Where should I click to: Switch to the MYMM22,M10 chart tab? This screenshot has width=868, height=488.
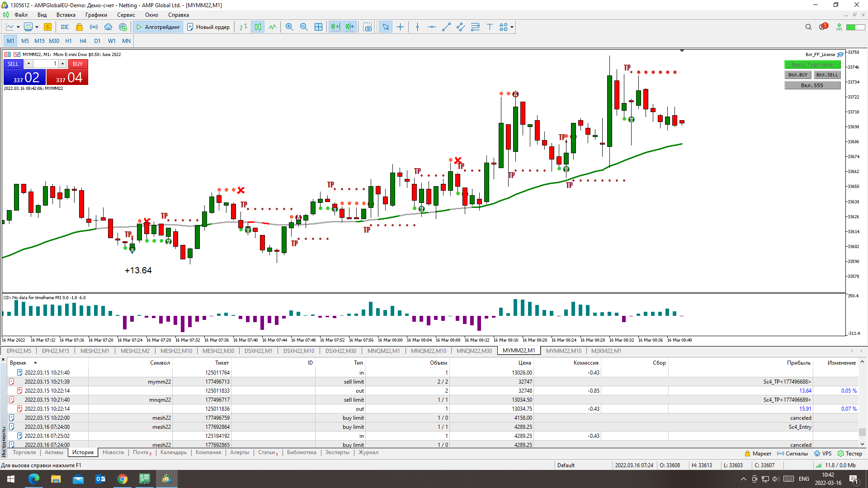[563, 351]
